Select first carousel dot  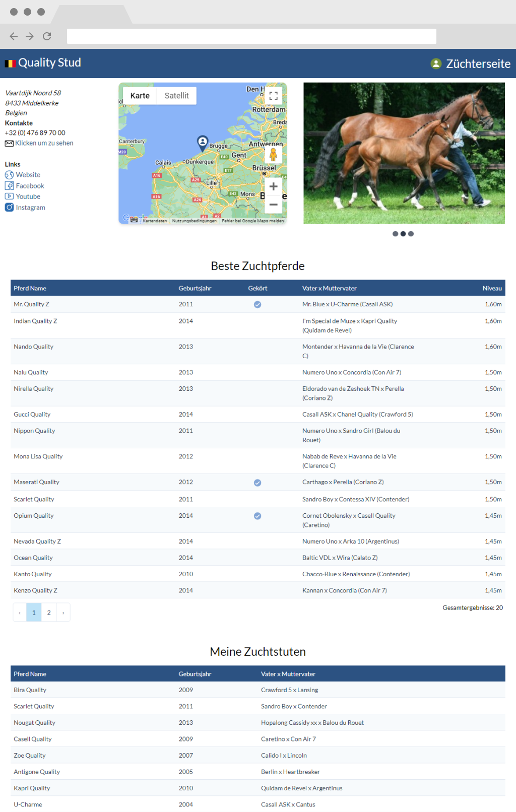pos(395,234)
